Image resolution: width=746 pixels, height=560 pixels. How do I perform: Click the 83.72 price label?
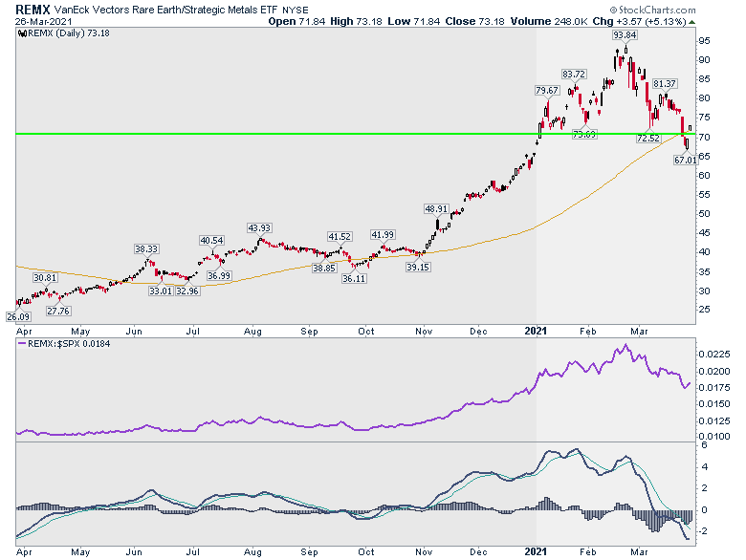(x=574, y=75)
